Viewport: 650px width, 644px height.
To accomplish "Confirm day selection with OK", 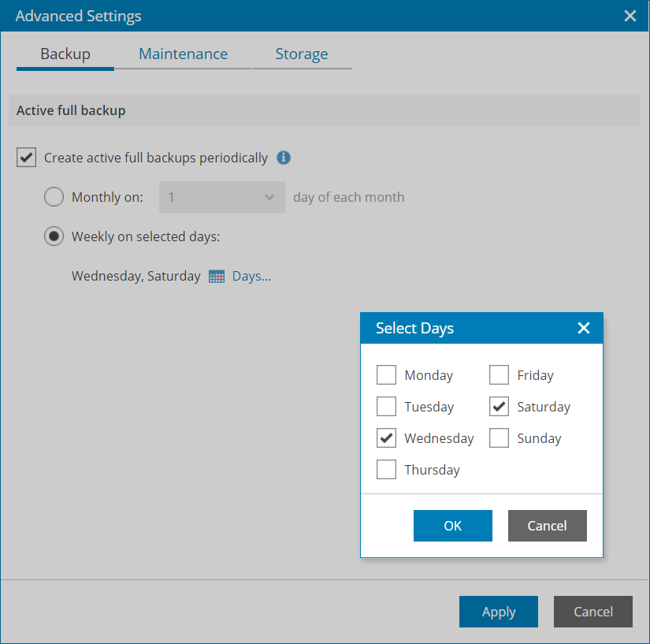I will tap(452, 526).
